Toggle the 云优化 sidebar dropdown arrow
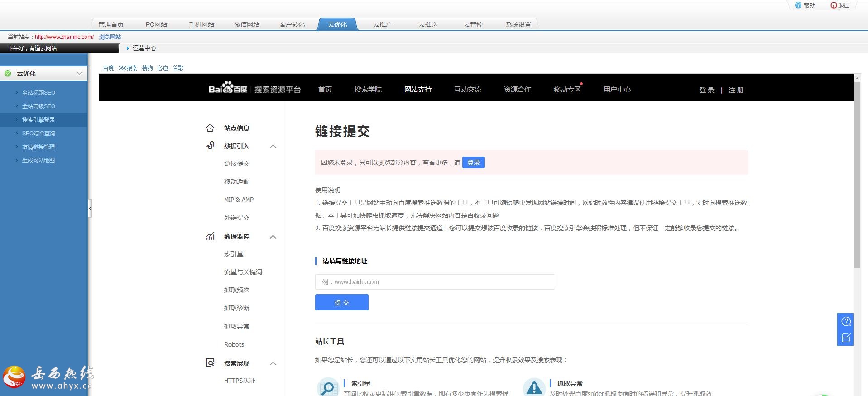This screenshot has height=396, width=868. [79, 73]
